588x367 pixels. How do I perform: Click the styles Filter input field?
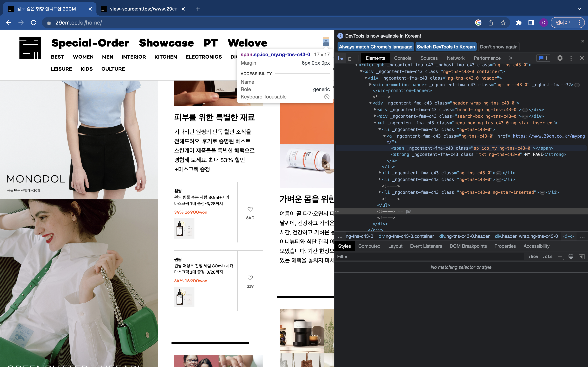[429, 256]
